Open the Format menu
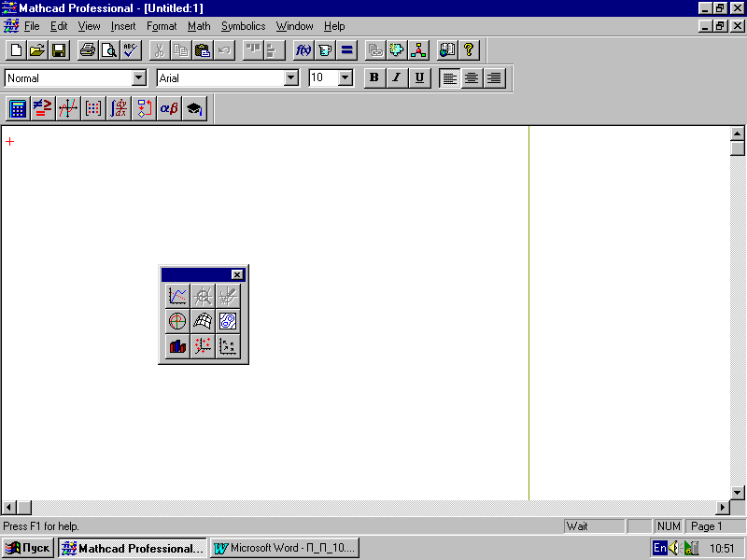Screen dimensions: 747x560 [162, 26]
